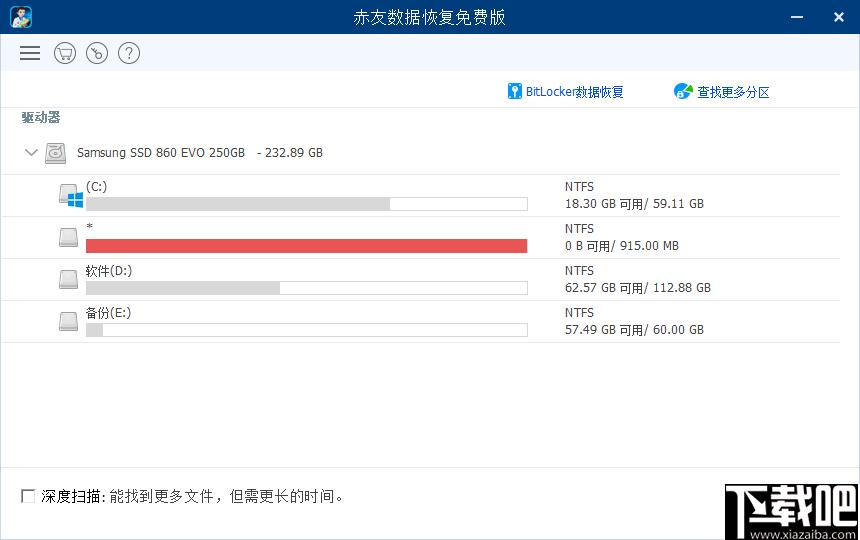Click '0 B 可用/ 915.00 MB' text

point(622,246)
